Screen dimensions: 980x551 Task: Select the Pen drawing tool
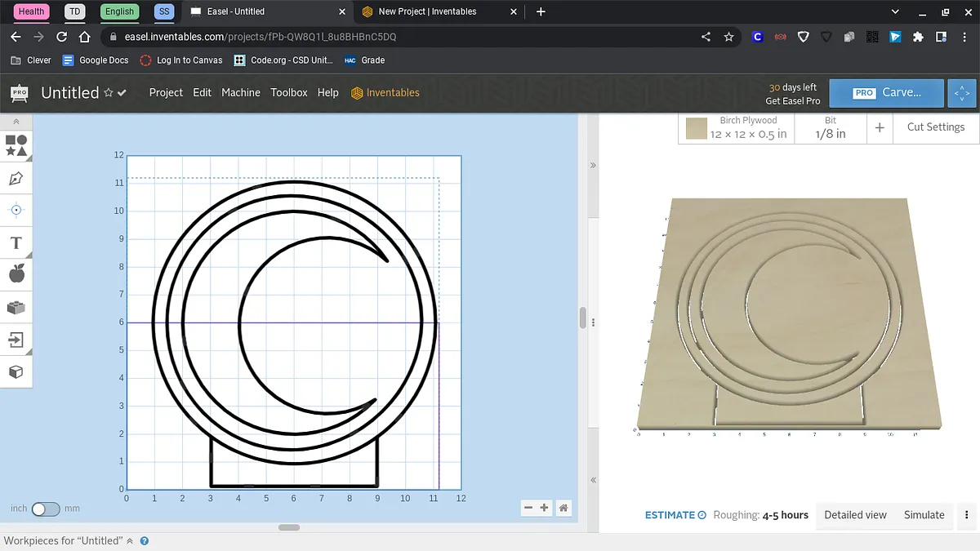click(x=16, y=178)
